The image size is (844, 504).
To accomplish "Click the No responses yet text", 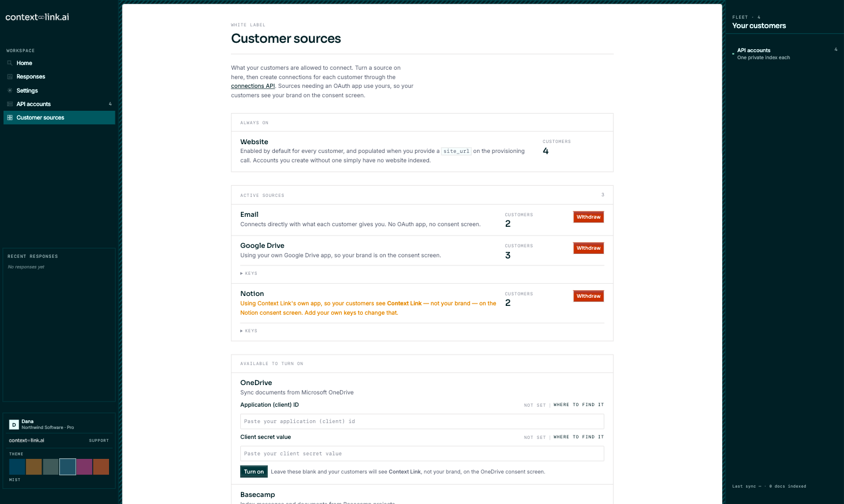I will (x=26, y=267).
